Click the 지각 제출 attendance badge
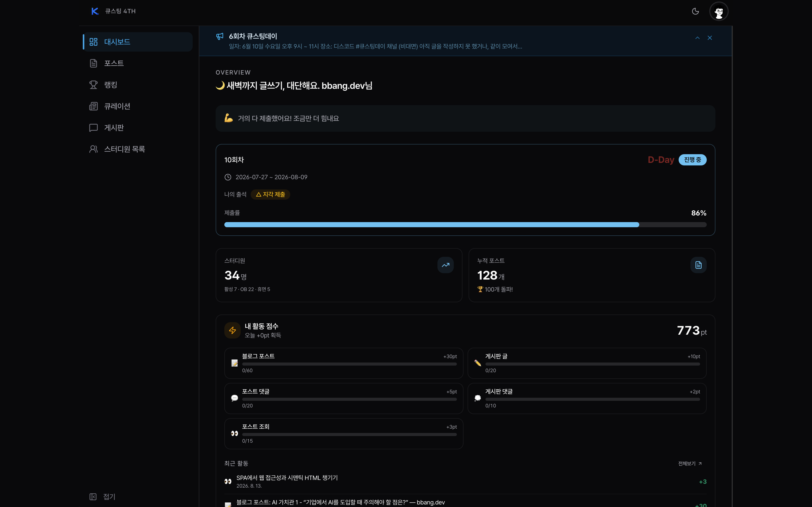This screenshot has height=507, width=812. [270, 195]
